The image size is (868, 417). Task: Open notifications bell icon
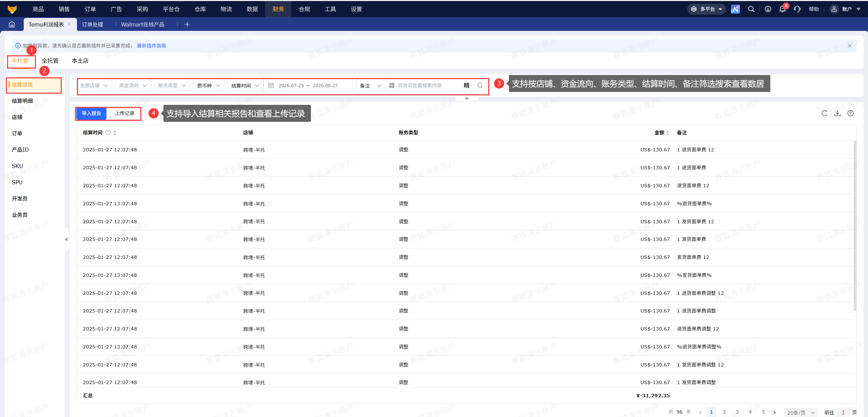783,9
